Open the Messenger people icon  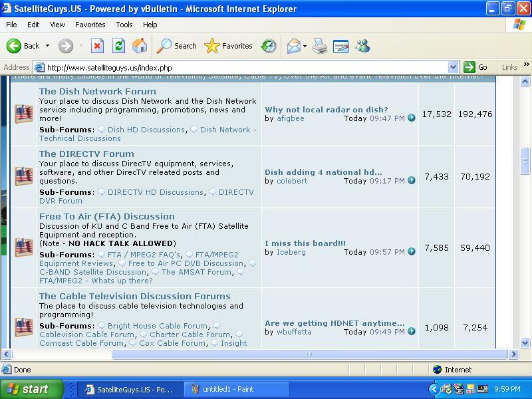[362, 46]
